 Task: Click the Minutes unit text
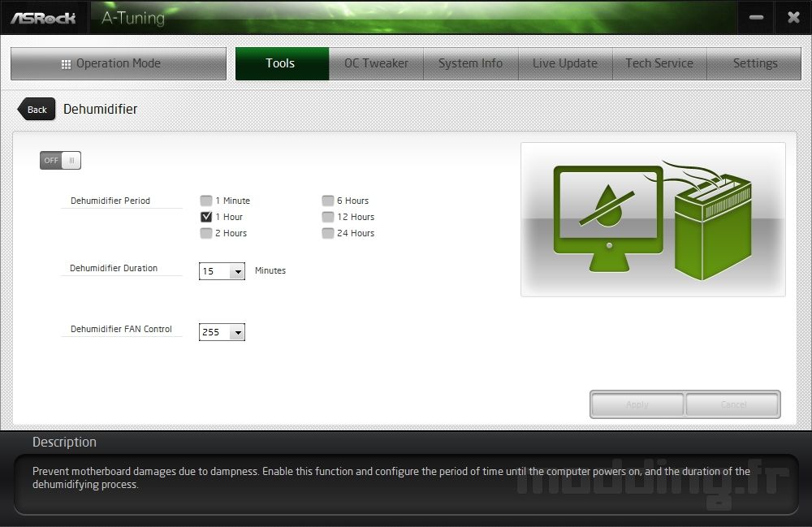click(270, 270)
